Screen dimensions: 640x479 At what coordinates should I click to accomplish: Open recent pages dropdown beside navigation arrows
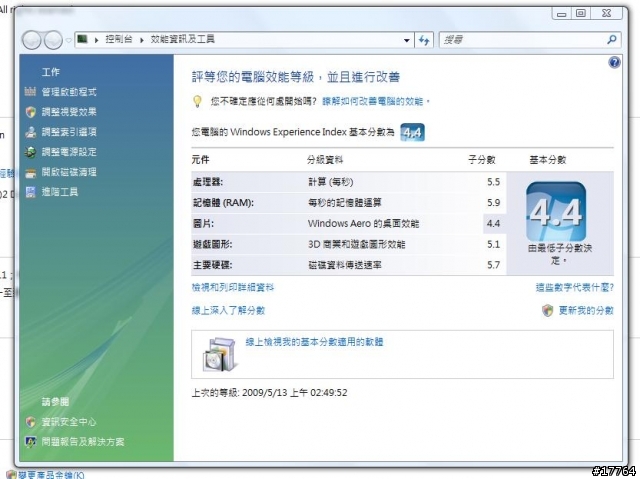[69, 40]
